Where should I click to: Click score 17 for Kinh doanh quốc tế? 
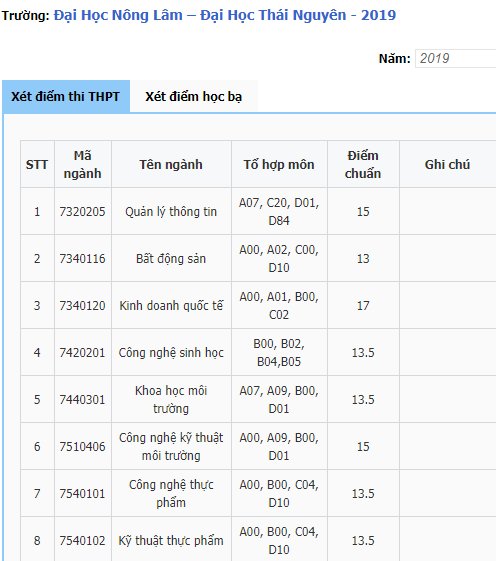(x=363, y=306)
